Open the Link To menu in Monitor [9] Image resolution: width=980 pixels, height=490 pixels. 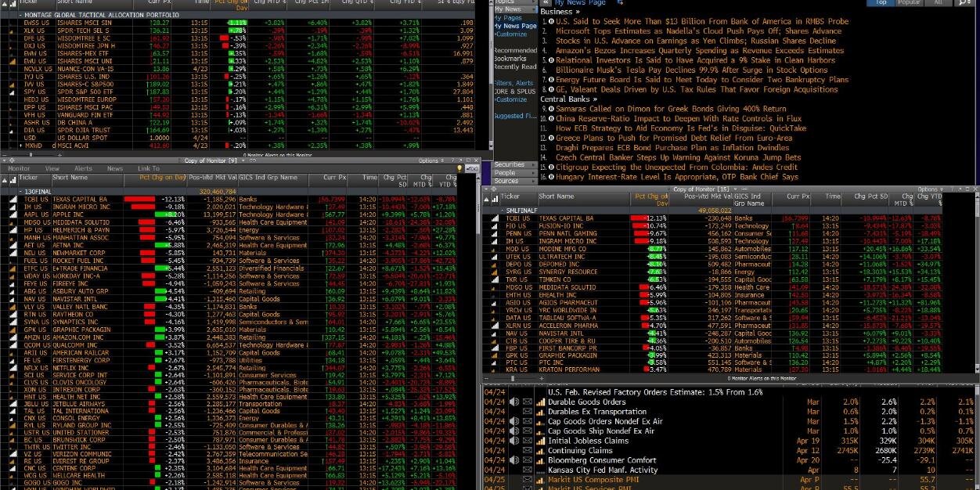tap(149, 168)
